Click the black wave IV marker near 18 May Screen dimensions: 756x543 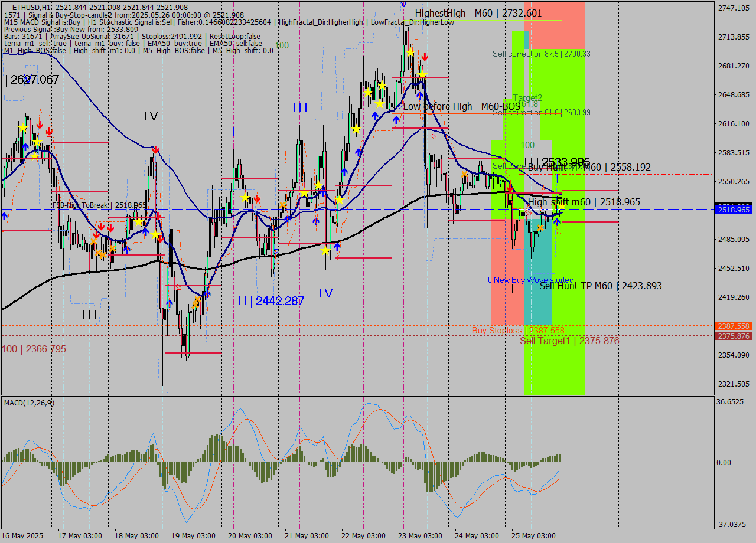[x=151, y=116]
